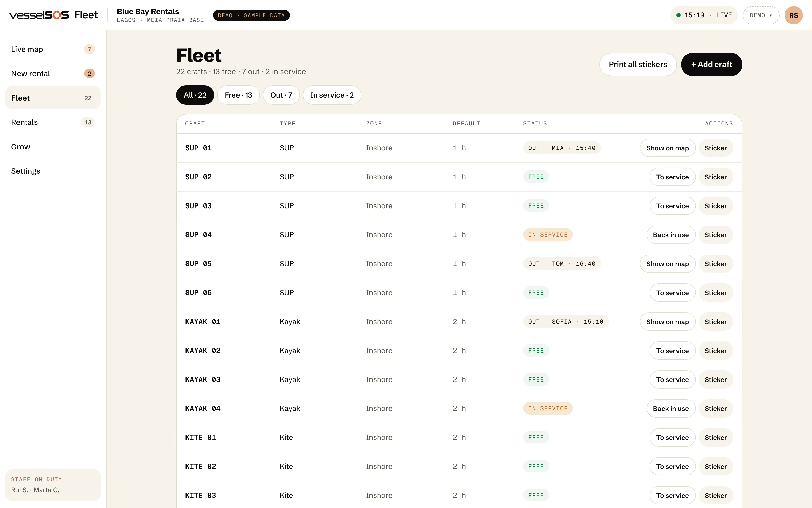
Task: Send SUP 06 to service
Action: click(672, 293)
